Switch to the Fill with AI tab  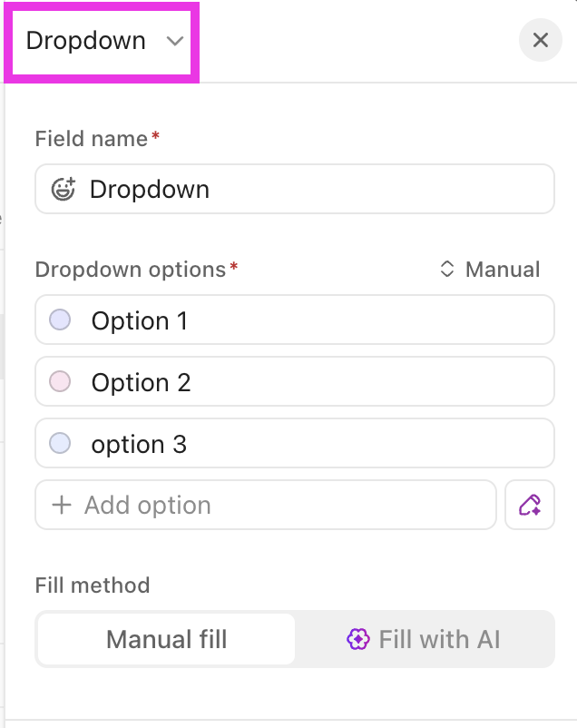424,639
